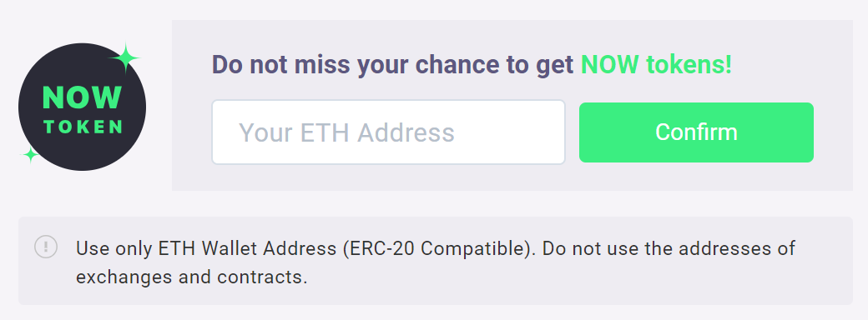Click the large green sparkle star on logo

(124, 57)
